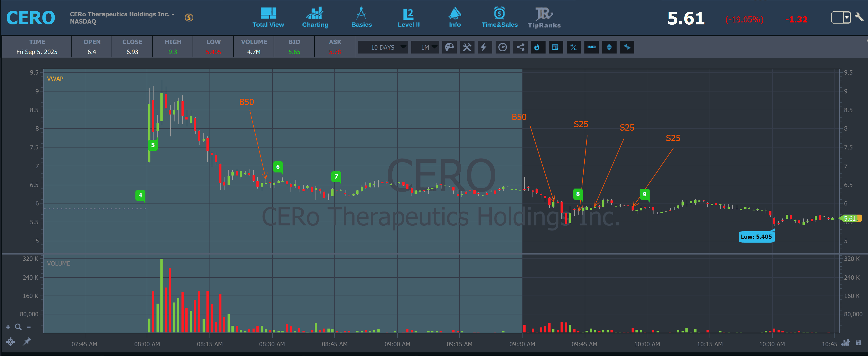Click the zoom in plus control

pos(8,327)
